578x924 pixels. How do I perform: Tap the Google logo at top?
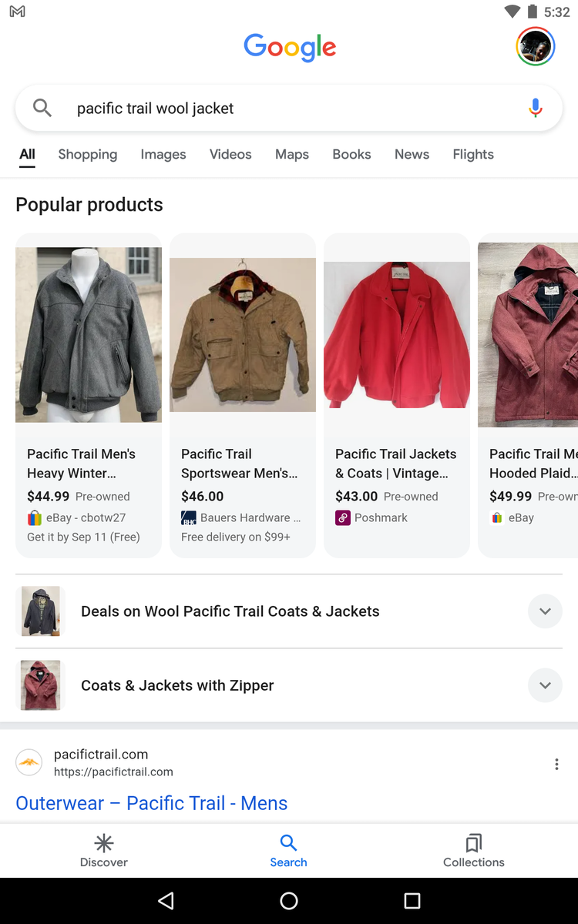pos(290,47)
